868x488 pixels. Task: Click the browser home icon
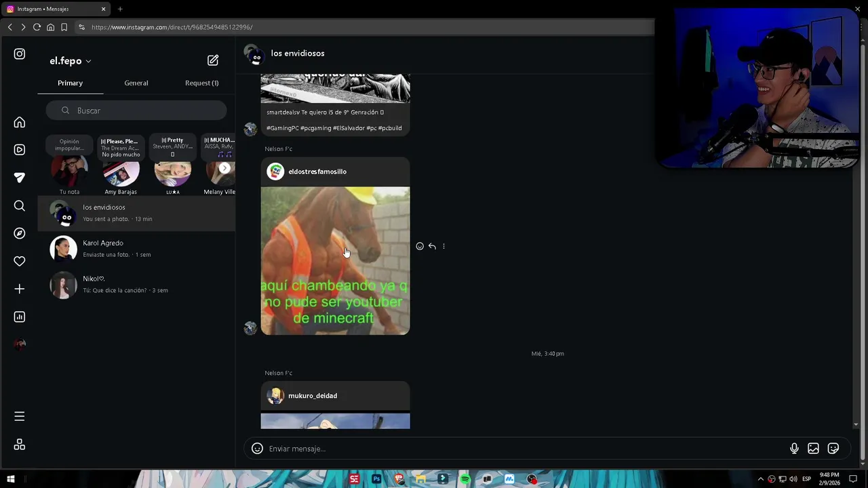click(x=50, y=27)
